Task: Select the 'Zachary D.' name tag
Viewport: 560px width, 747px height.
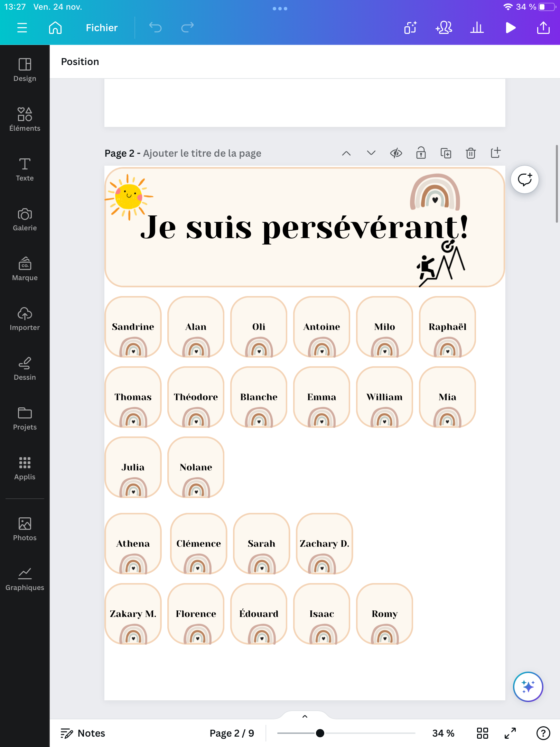Action: tap(325, 544)
